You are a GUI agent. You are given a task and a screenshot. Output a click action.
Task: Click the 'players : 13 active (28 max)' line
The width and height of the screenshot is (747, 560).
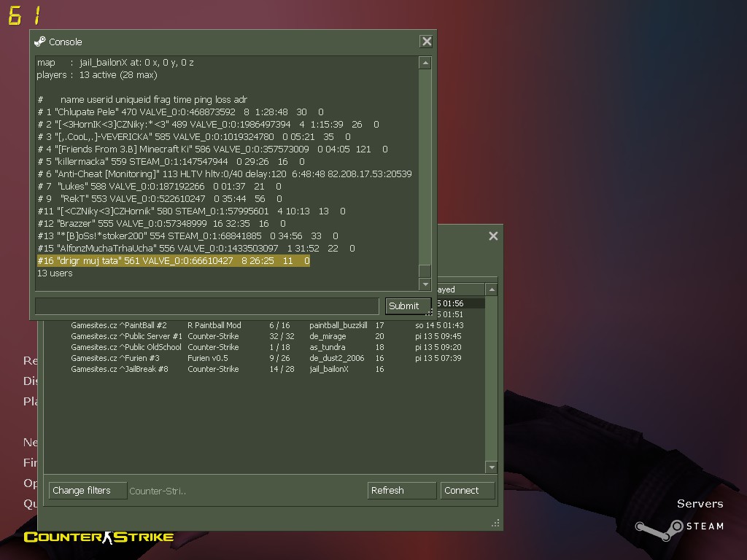(x=97, y=75)
